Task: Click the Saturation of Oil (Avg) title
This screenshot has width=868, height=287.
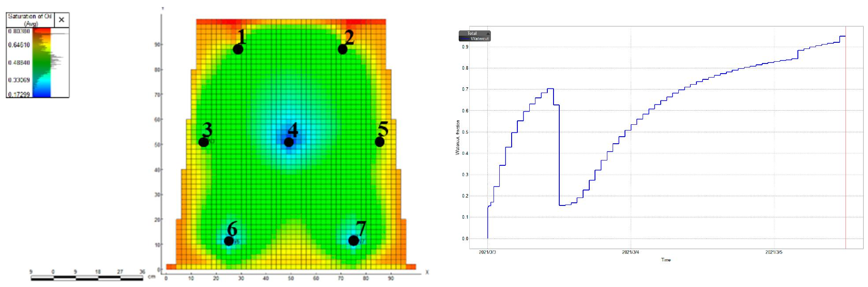Action: point(30,20)
